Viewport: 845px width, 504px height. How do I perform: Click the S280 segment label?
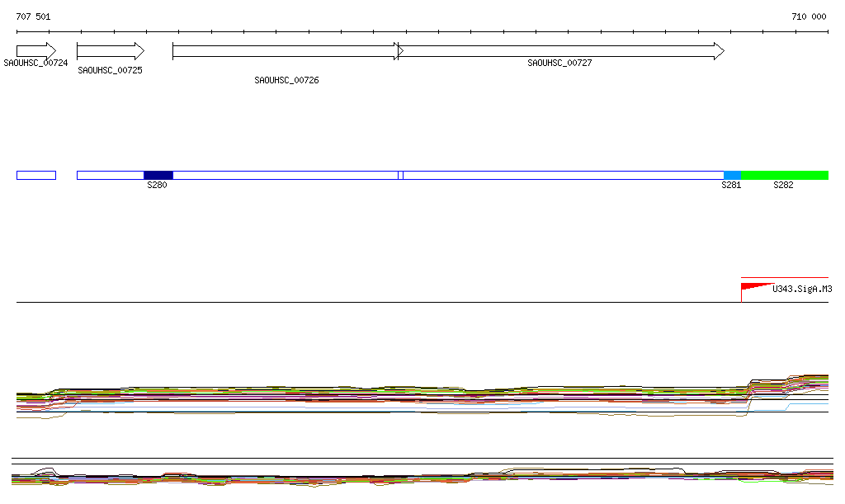pyautogui.click(x=157, y=186)
